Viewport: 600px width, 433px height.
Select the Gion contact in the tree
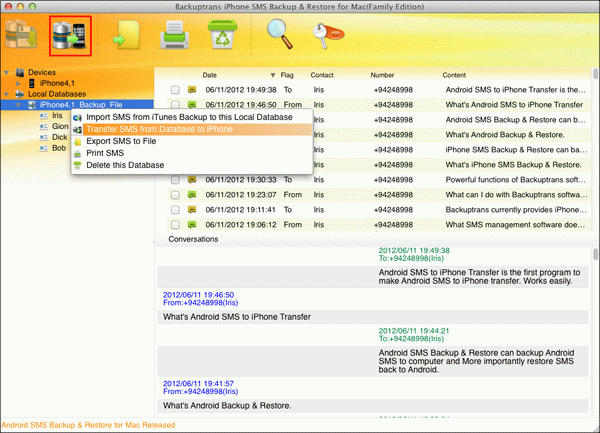(x=60, y=126)
